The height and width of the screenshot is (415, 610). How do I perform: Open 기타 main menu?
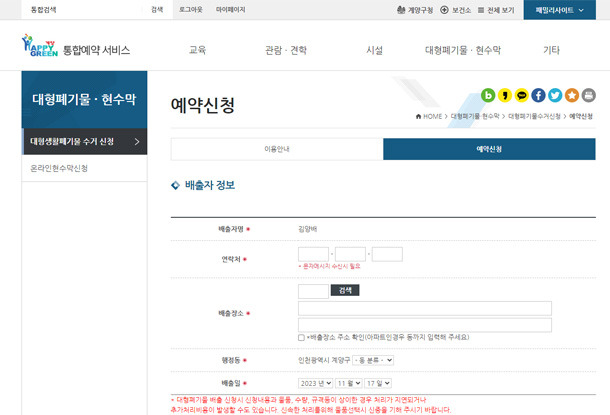(x=551, y=50)
